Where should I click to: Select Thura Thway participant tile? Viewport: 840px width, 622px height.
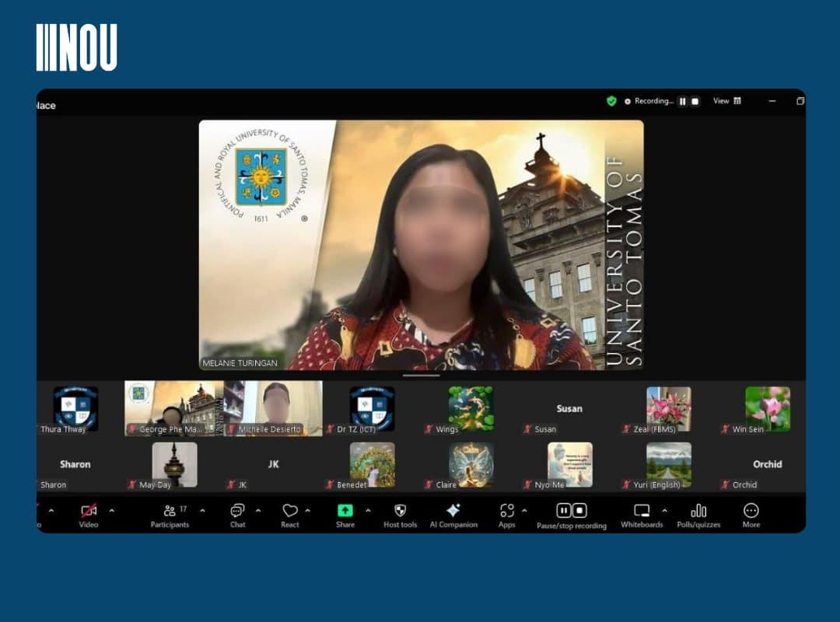coord(75,409)
